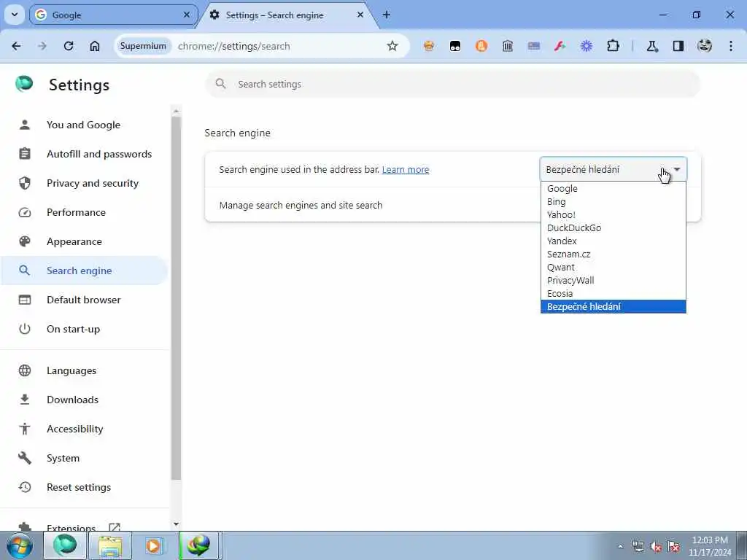Open a new tab with the plus button
The height and width of the screenshot is (560, 747).
point(387,15)
